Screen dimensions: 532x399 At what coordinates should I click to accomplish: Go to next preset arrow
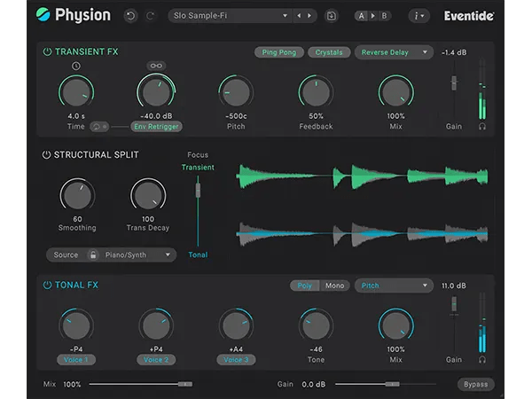tap(309, 16)
